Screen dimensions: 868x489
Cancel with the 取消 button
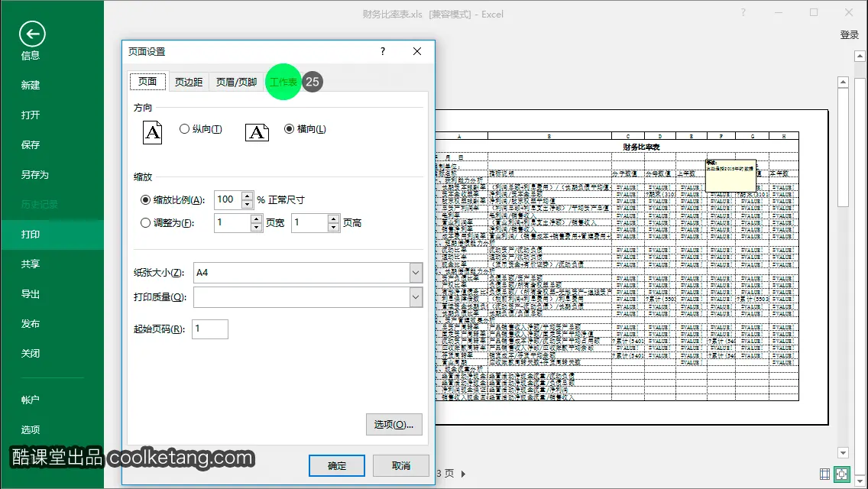(x=401, y=466)
